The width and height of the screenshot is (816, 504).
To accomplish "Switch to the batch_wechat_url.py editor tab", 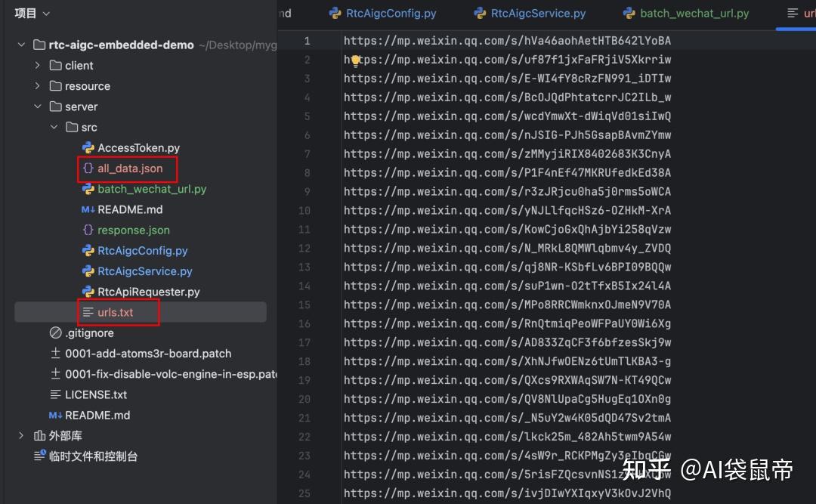I will 686,14.
